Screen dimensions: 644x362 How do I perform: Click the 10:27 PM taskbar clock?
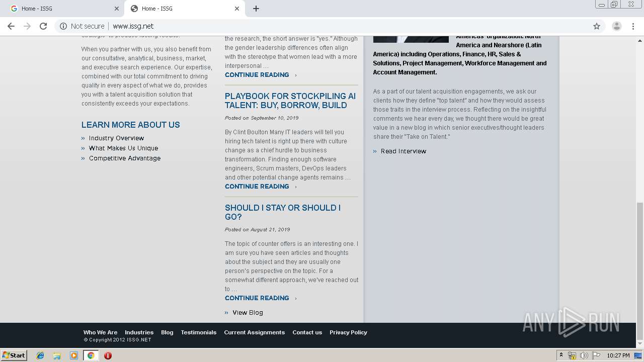(x=618, y=355)
